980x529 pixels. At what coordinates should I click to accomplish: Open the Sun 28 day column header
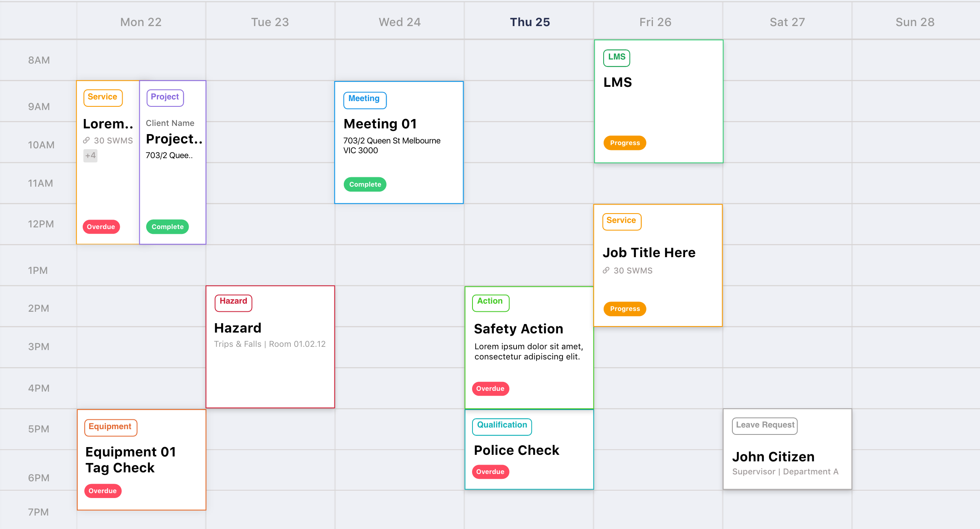click(915, 22)
